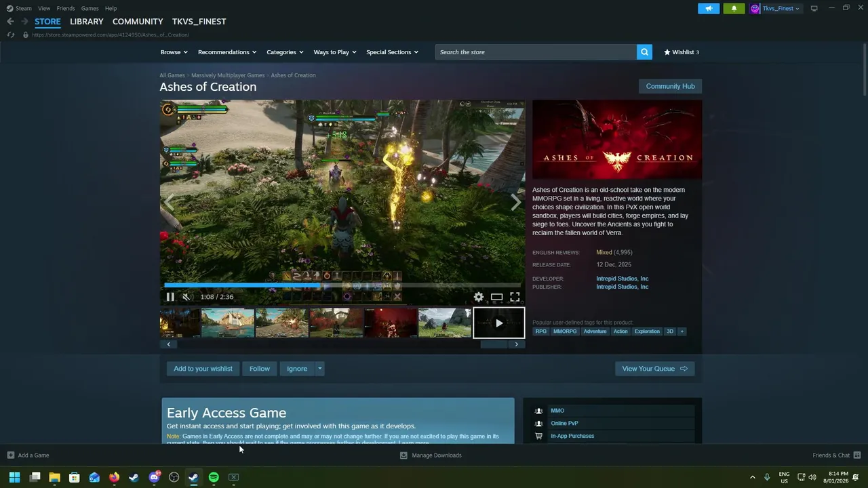Open Friends & Chat icon
Viewport: 868px width, 488px height.
[856, 455]
